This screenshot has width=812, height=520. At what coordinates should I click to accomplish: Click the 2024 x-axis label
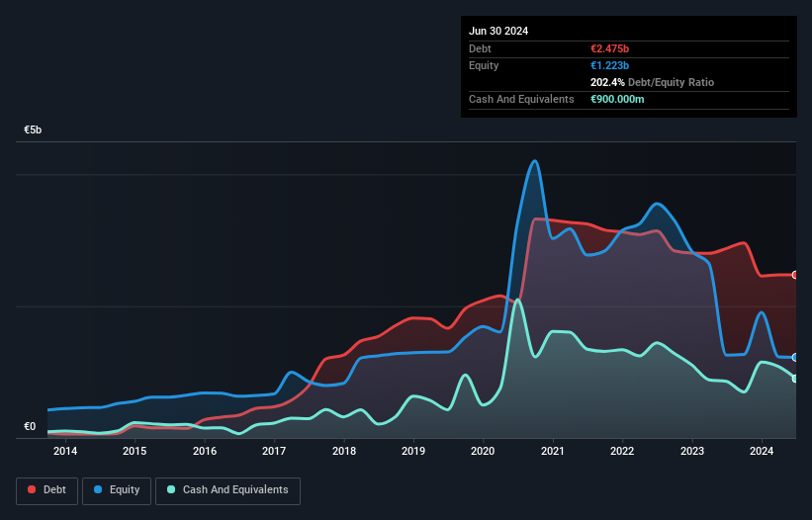click(762, 451)
